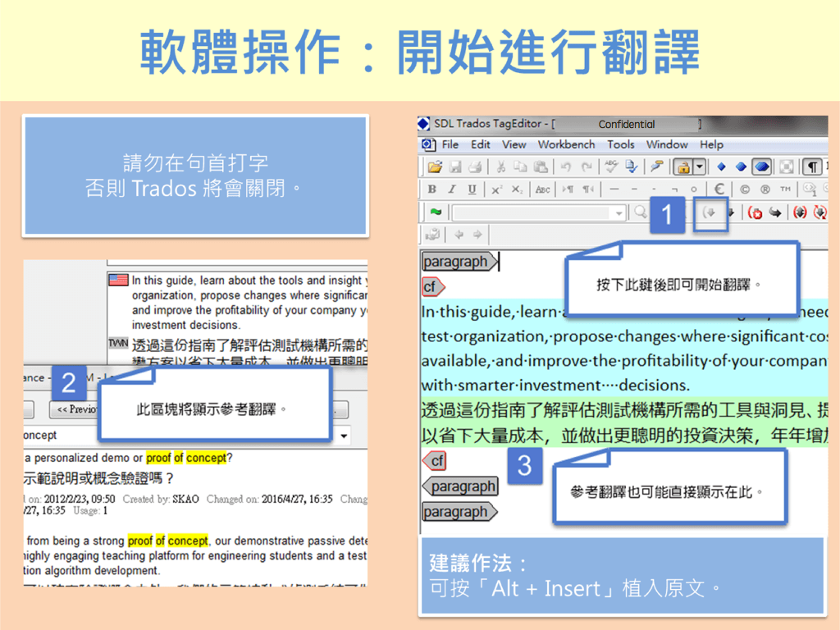
Task: Click the Open file folder icon
Action: pyautogui.click(x=435, y=167)
